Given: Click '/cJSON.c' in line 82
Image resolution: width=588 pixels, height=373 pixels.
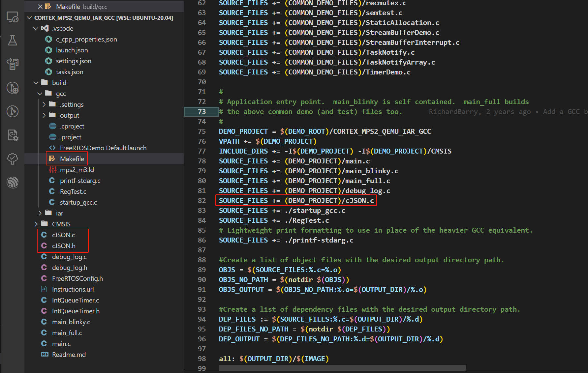Looking at the screenshot, I should tap(358, 201).
